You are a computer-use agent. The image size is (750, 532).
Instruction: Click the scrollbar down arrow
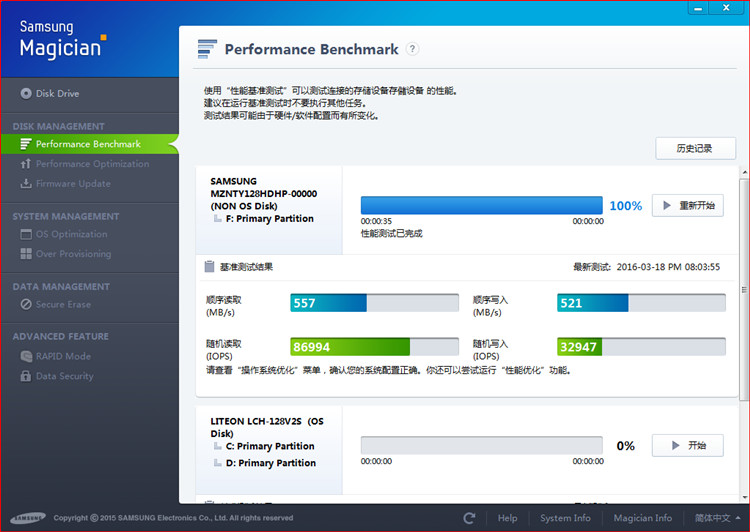[x=745, y=498]
